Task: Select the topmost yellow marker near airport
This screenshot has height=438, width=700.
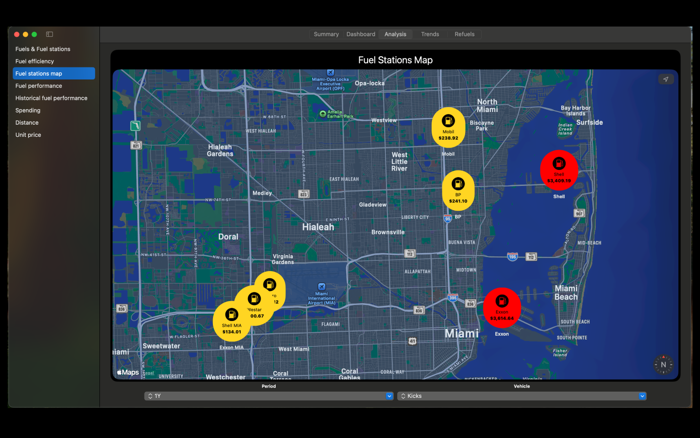Action: (x=271, y=288)
